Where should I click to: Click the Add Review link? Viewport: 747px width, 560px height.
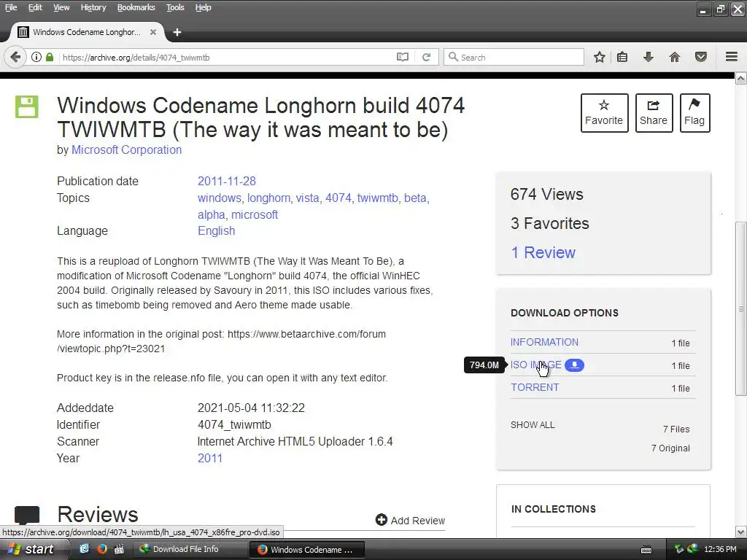410,521
